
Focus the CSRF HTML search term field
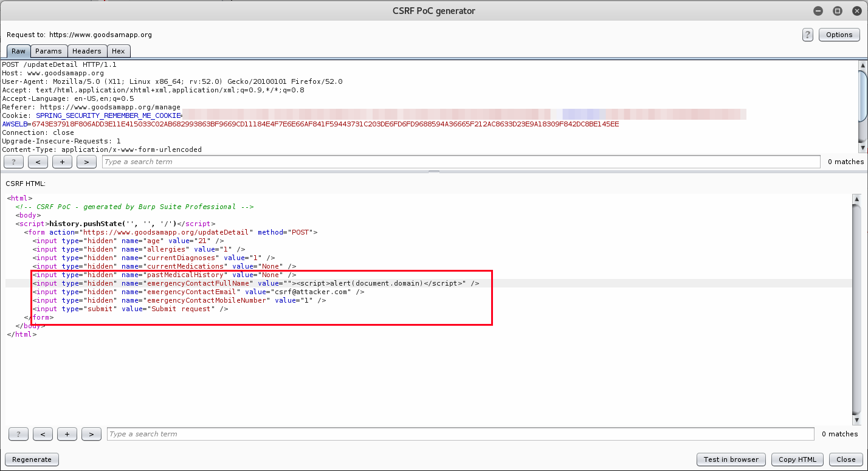pyautogui.click(x=461, y=434)
